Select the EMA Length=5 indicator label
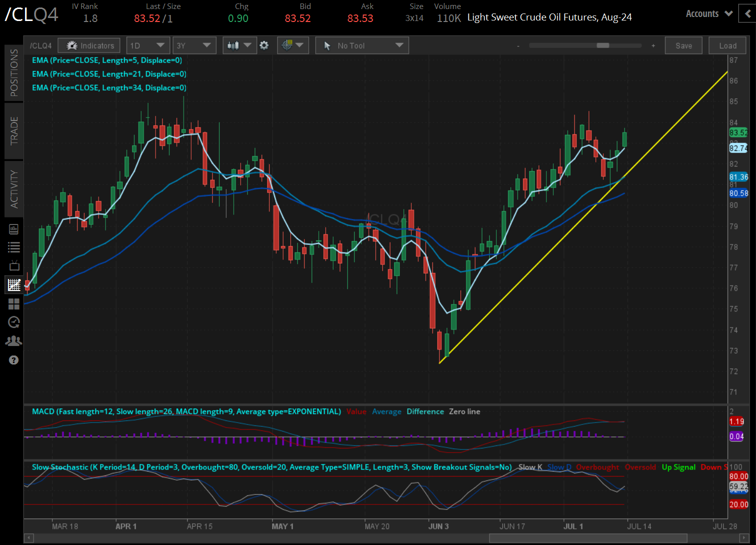The image size is (756, 545). 107,60
